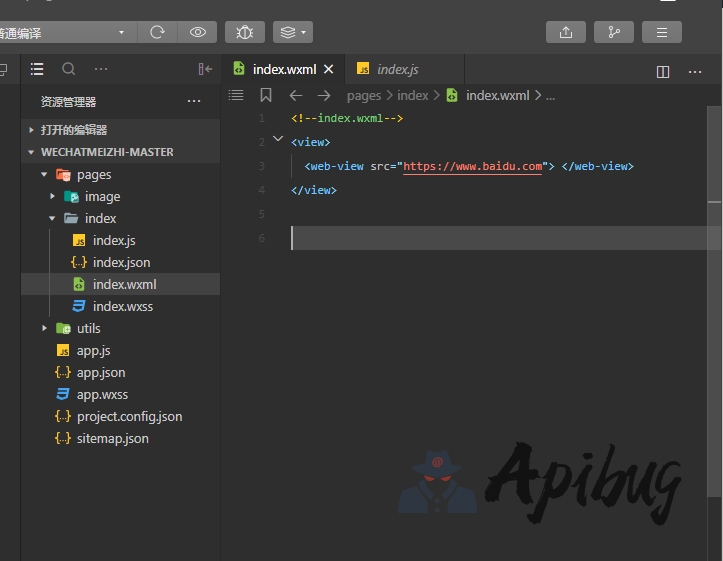Switch to the index.js tab
This screenshot has height=561, width=723.
(397, 69)
